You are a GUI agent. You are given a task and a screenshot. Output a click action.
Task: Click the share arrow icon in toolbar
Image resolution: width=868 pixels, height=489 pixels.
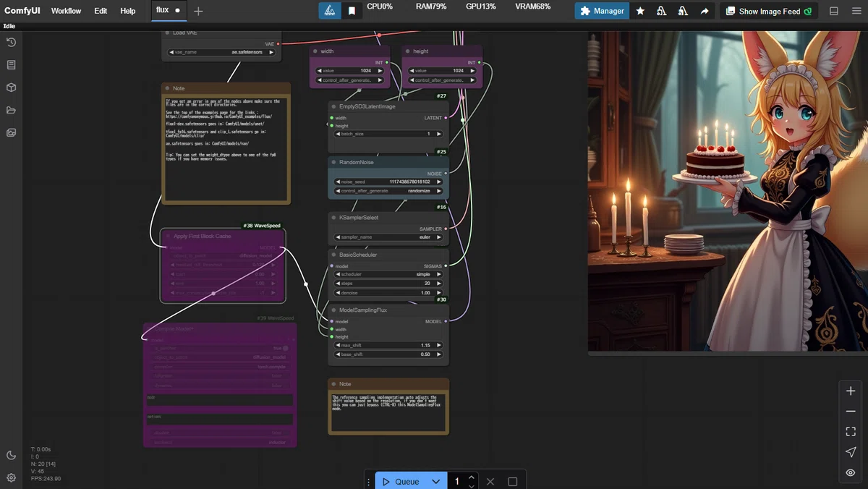pos(705,11)
